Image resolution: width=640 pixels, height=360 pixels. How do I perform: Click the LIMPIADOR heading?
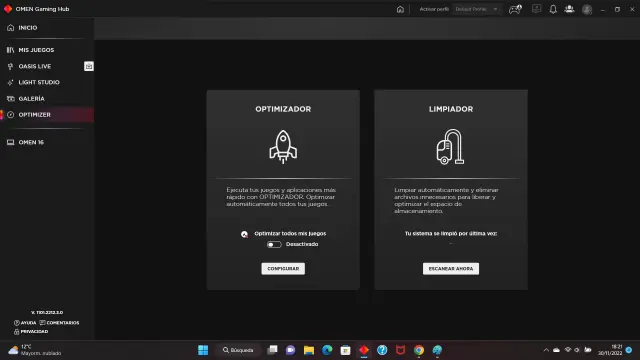[x=451, y=109]
